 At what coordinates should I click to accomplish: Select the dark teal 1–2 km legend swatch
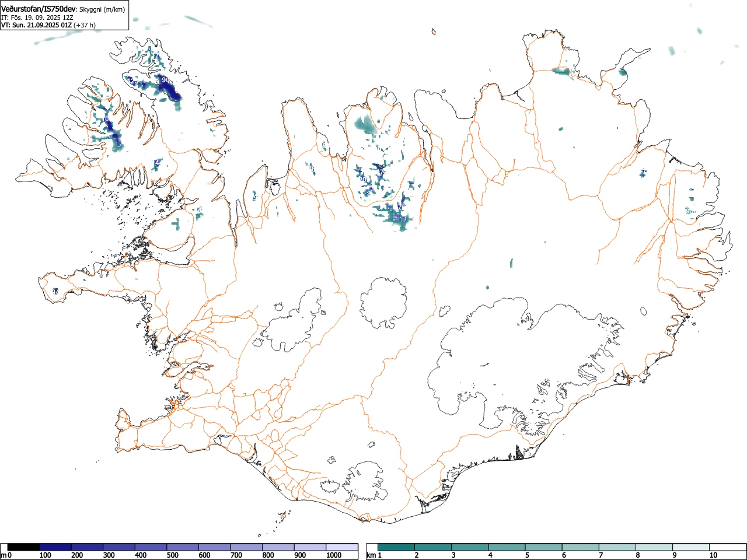(x=397, y=547)
